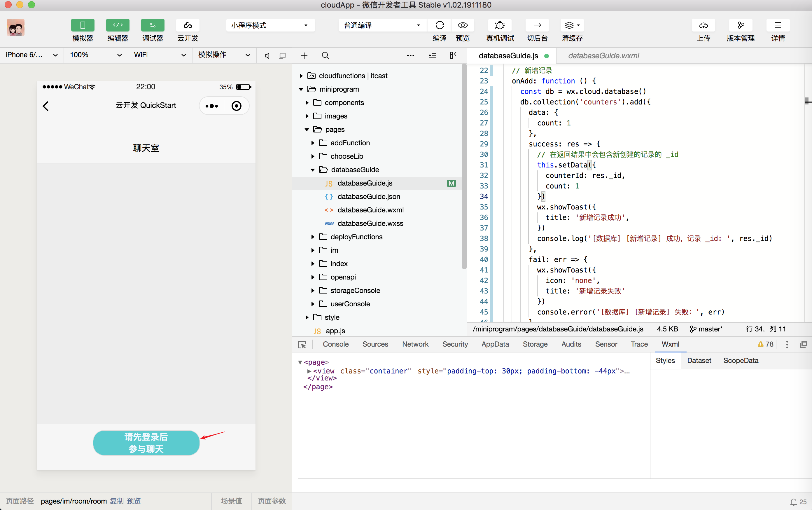Toggle the editor panel button
812x510 pixels.
coord(118,25)
